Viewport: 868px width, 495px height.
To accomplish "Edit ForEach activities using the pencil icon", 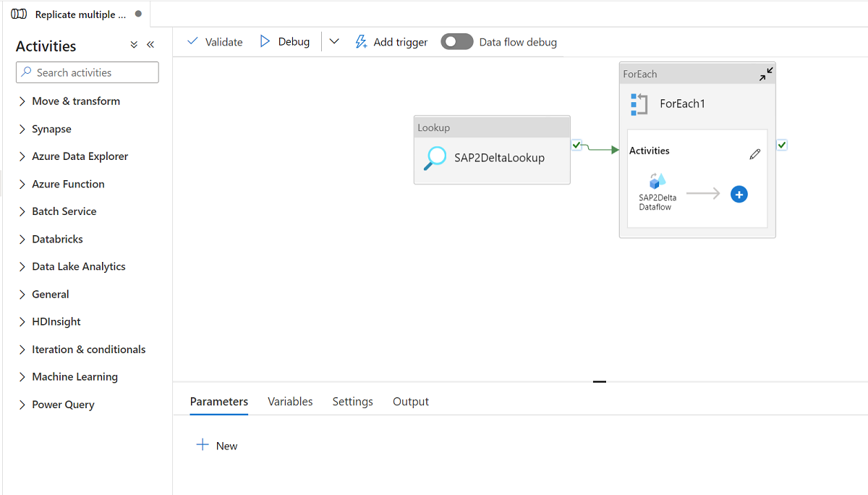I will tap(754, 153).
